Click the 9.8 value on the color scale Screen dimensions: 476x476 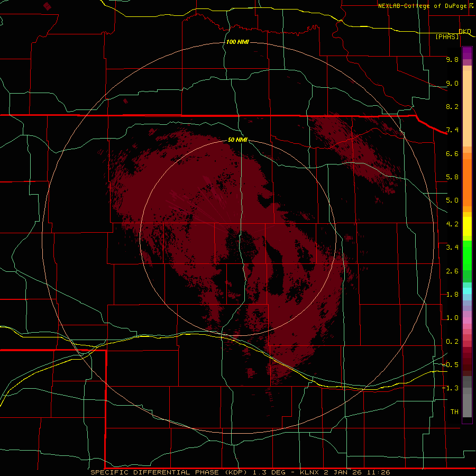[x=452, y=59]
